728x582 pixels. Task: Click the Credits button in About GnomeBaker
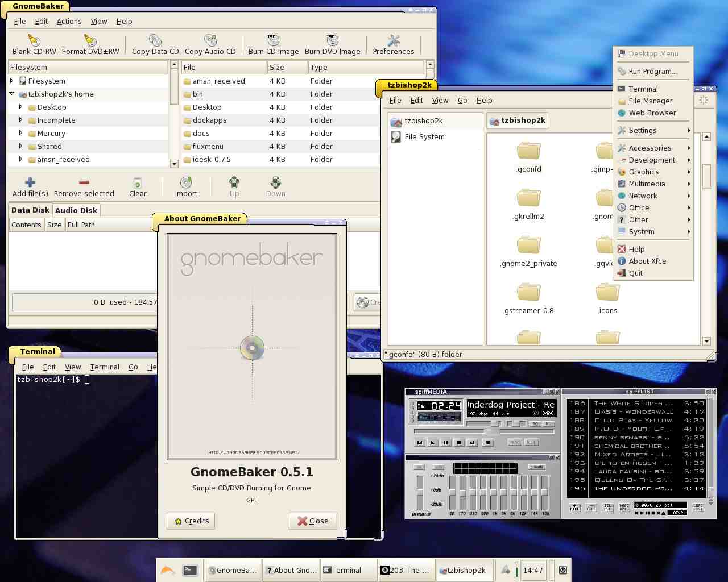[191, 521]
